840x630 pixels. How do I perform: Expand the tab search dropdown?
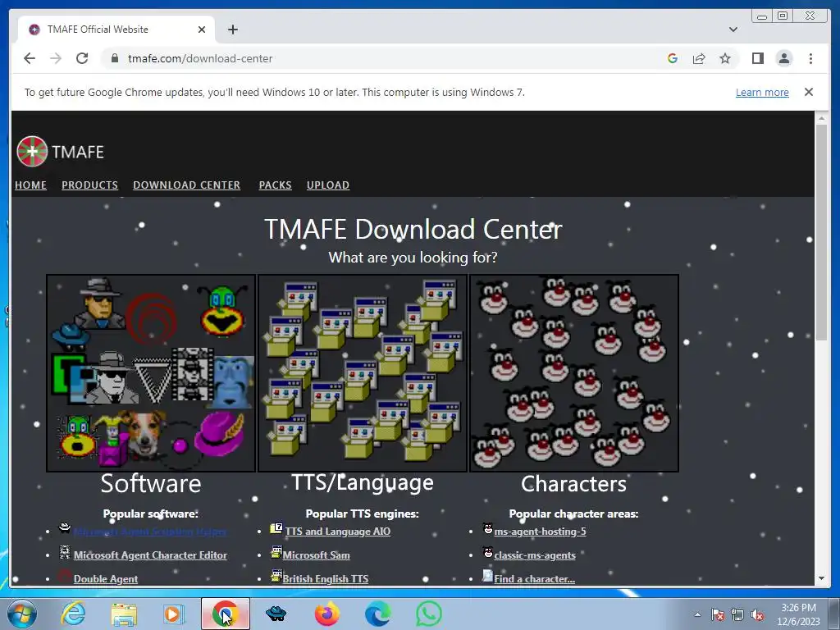733,30
